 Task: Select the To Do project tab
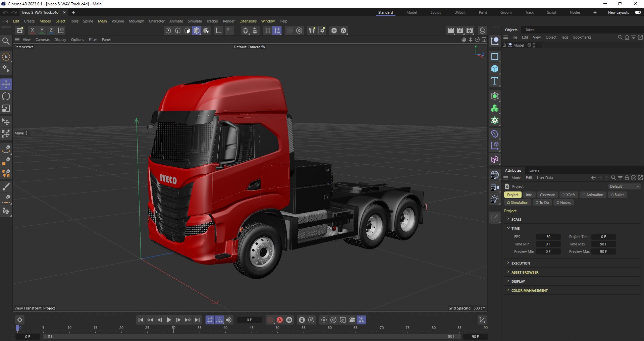point(542,203)
